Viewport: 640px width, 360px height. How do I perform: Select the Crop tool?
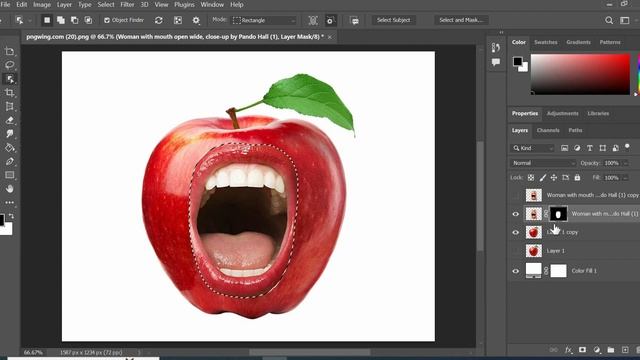point(9,93)
